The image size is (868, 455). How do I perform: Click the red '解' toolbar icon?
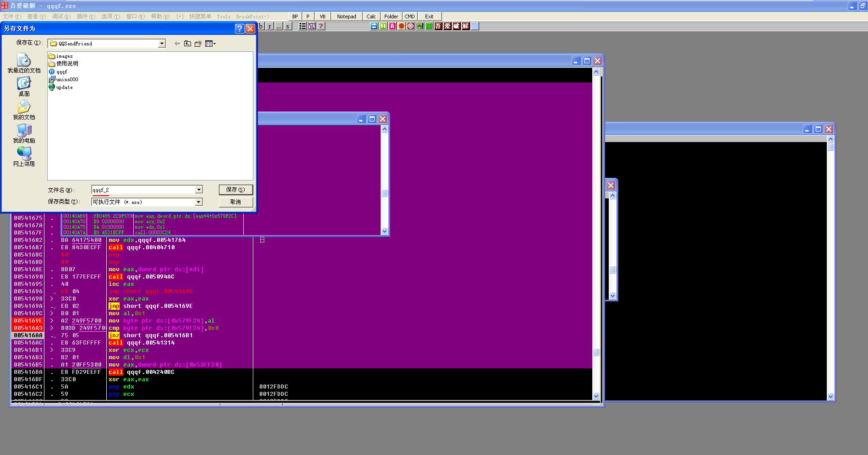pyautogui.click(x=466, y=26)
